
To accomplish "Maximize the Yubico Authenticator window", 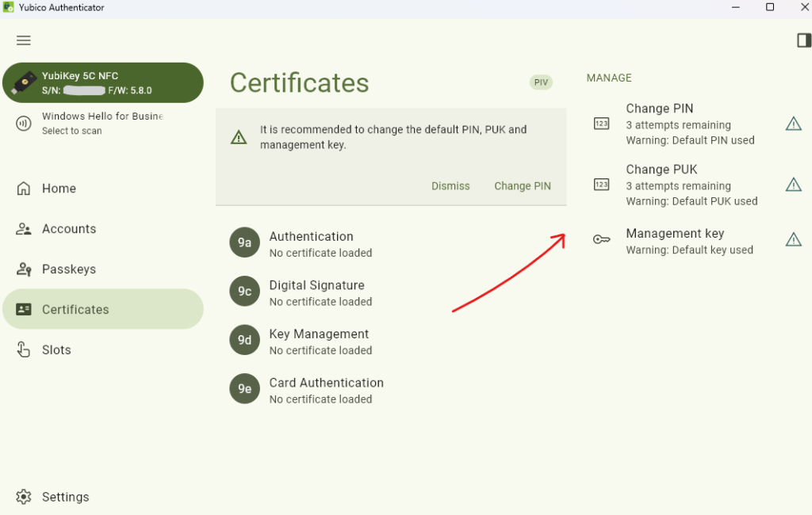I will [x=769, y=7].
